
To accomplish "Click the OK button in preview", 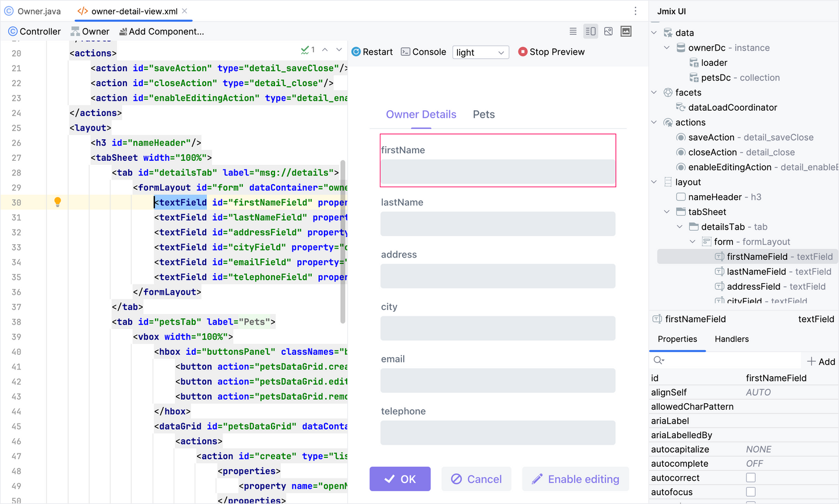I will tap(400, 479).
